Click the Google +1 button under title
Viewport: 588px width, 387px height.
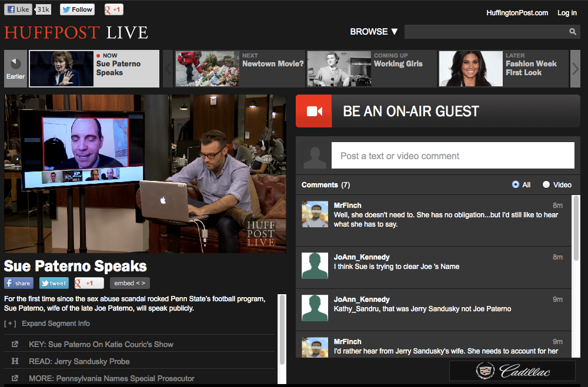pos(89,283)
